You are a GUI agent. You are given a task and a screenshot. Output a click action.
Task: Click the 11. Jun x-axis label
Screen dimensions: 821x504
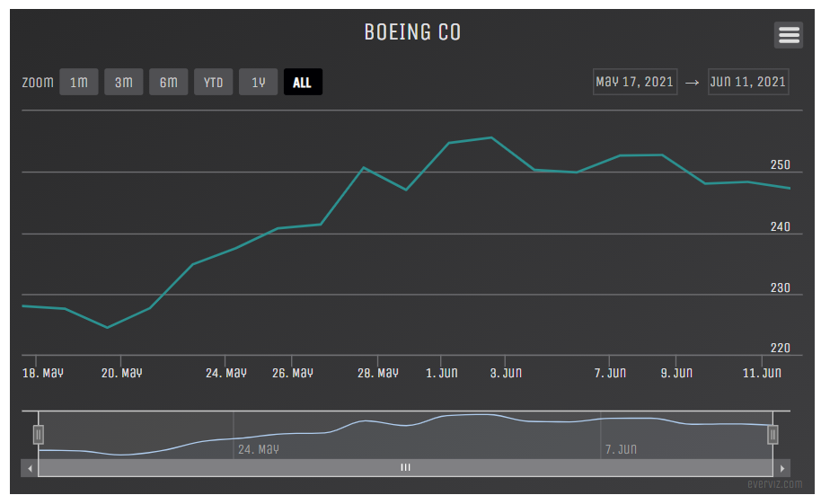(x=762, y=373)
